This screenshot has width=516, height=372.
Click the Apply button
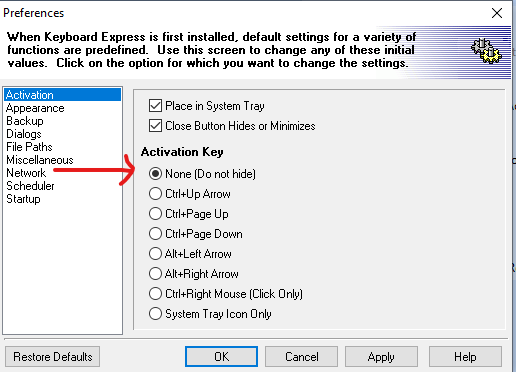click(381, 357)
